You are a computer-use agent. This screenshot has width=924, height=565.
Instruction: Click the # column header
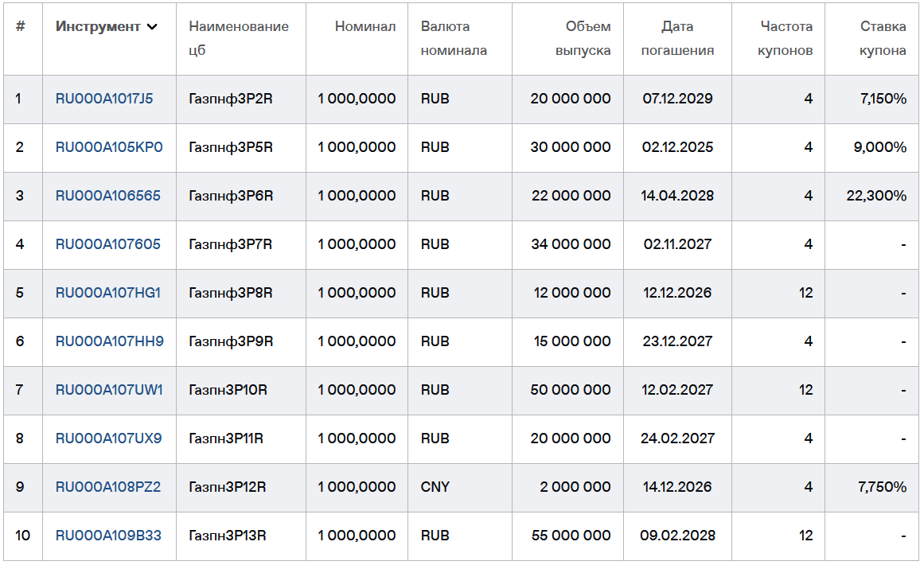(22, 27)
